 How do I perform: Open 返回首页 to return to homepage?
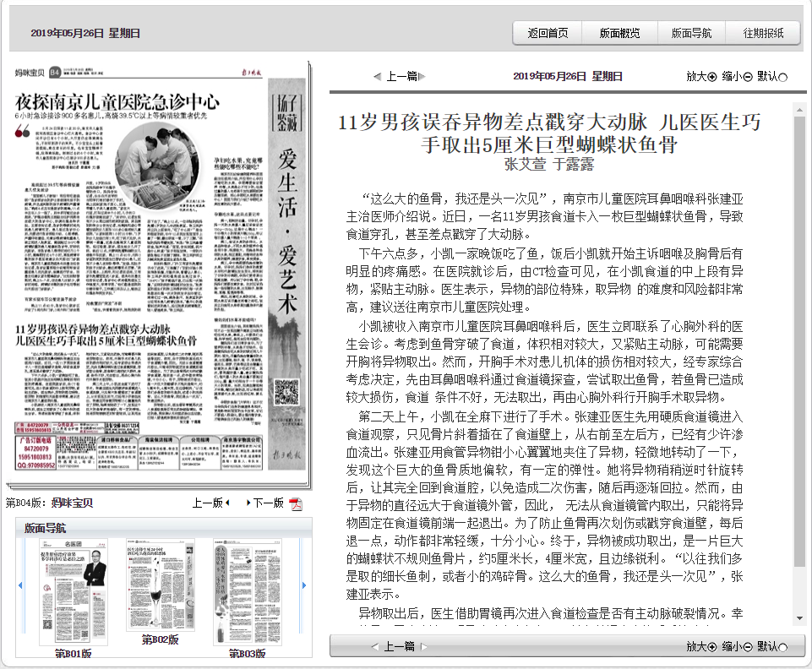548,32
